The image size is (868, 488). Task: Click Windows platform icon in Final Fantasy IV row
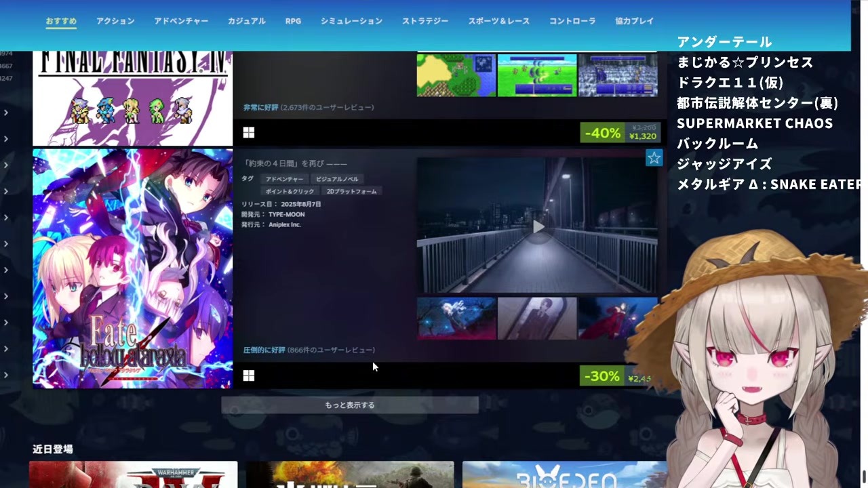(249, 133)
